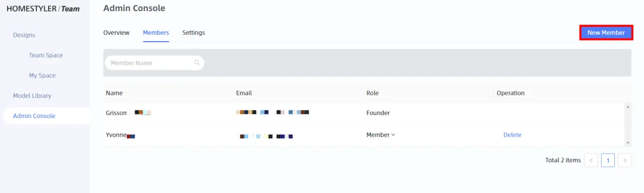644x193 pixels.
Task: Click the table scrollbar up arrow
Action: [627, 107]
